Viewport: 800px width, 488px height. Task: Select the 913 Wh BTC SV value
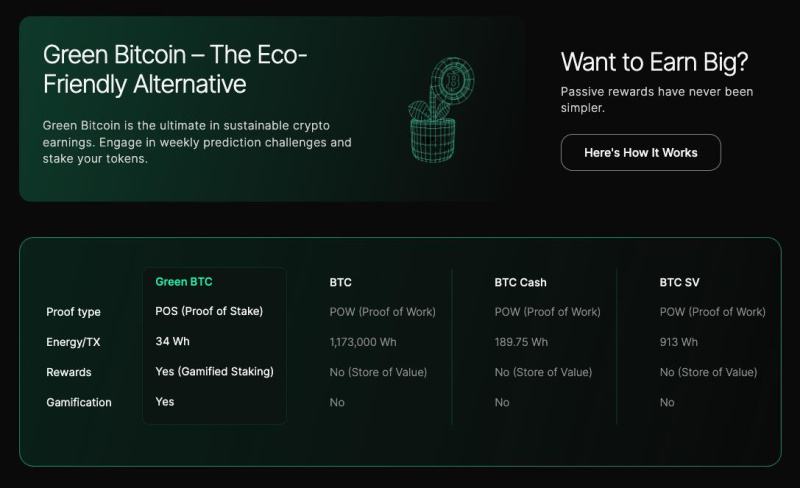point(679,342)
